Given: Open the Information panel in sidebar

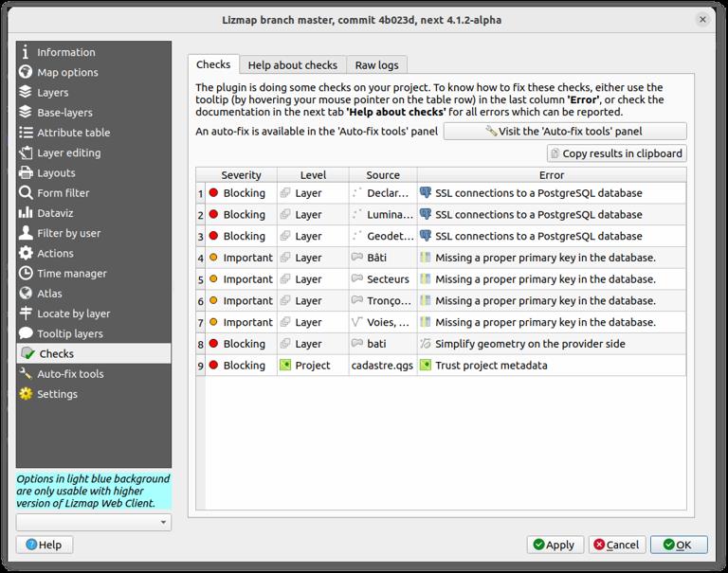Looking at the screenshot, I should pos(65,52).
